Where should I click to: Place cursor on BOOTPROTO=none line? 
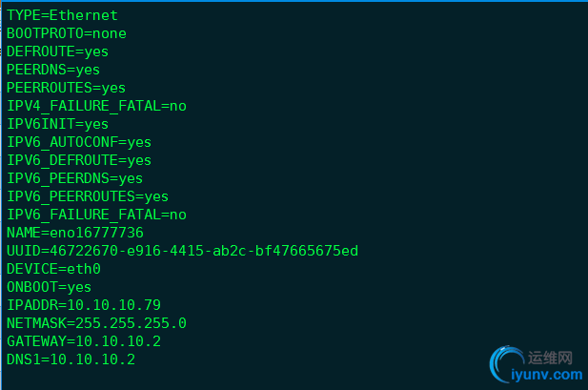click(x=67, y=33)
